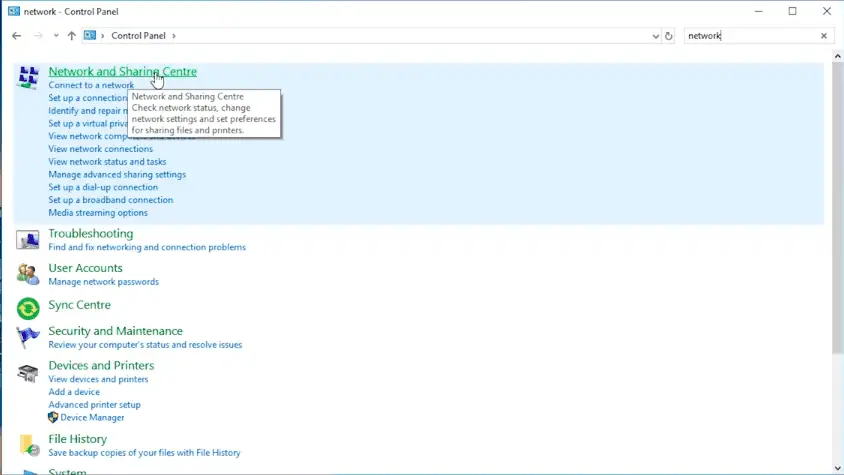The image size is (844, 475).
Task: Click the User Accounts icon
Action: pyautogui.click(x=27, y=275)
